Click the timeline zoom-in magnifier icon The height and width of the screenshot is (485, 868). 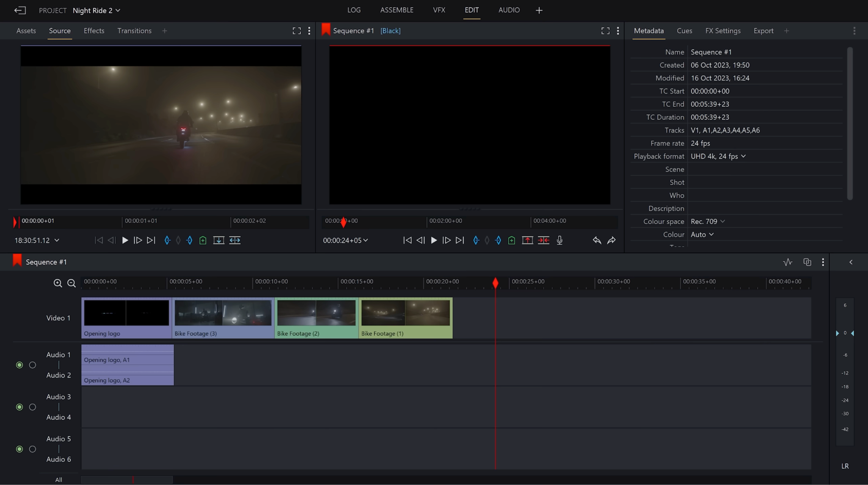pos(58,283)
